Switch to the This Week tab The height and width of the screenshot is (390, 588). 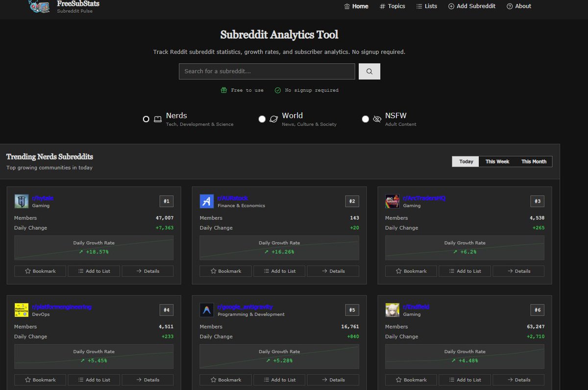point(497,162)
